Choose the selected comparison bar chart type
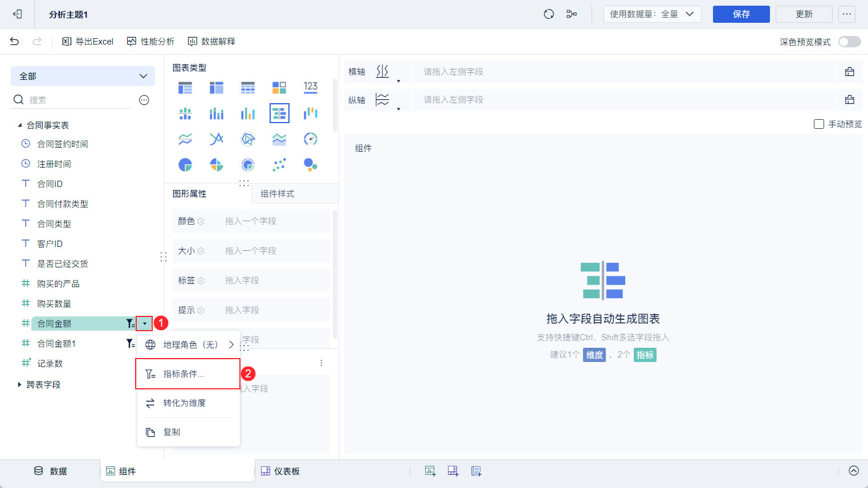 (279, 113)
